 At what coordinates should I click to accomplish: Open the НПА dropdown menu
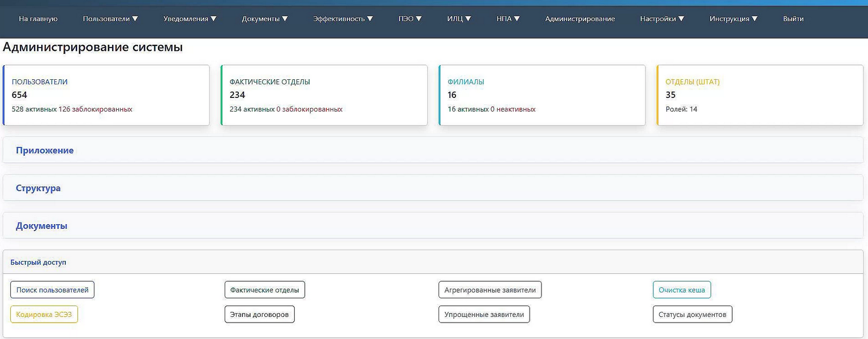tap(508, 19)
